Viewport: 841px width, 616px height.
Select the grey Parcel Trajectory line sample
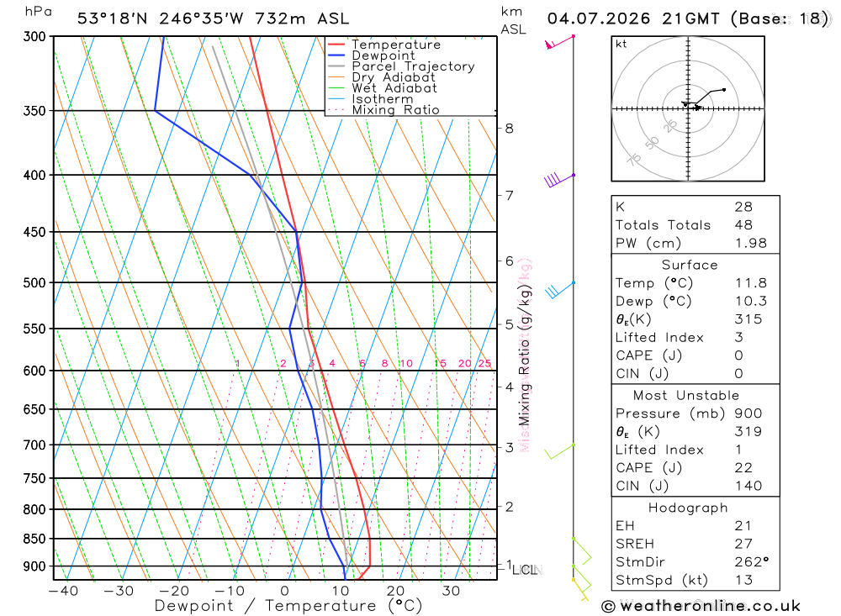[336, 66]
